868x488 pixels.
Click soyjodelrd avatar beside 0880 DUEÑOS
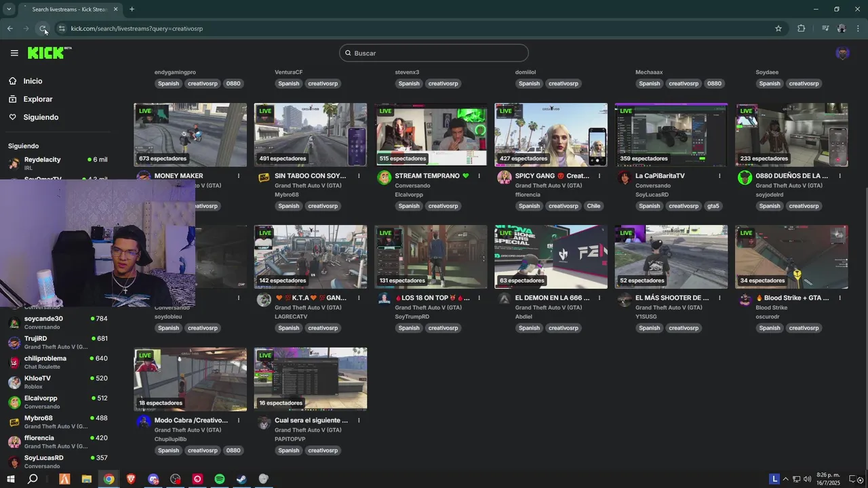[745, 178]
